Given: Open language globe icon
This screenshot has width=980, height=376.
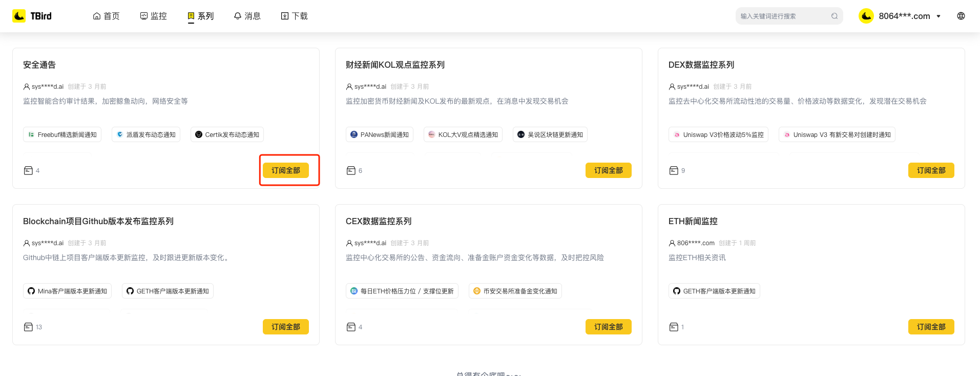Looking at the screenshot, I should (961, 16).
